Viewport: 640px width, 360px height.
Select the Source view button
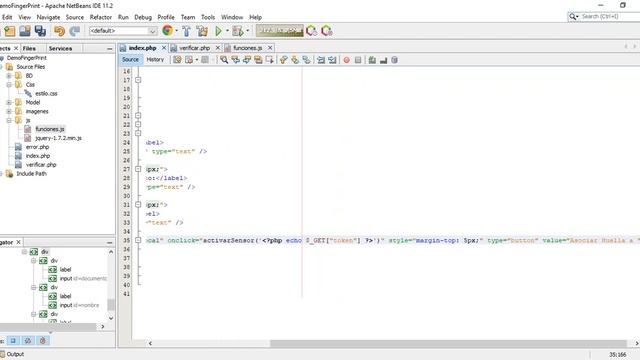click(x=130, y=60)
